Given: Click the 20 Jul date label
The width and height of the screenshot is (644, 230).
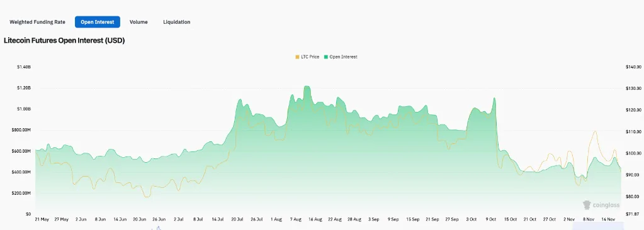Looking at the screenshot, I should (237, 219).
